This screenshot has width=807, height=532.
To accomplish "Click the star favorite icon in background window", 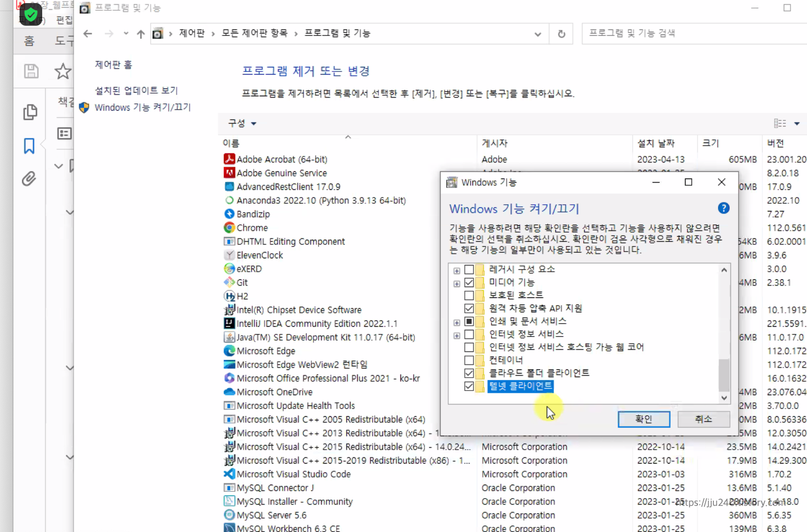I will pos(63,71).
